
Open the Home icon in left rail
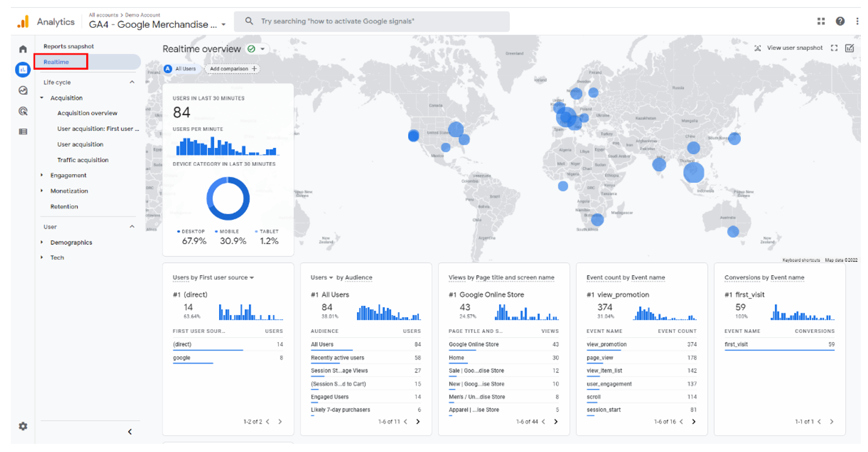click(x=23, y=49)
